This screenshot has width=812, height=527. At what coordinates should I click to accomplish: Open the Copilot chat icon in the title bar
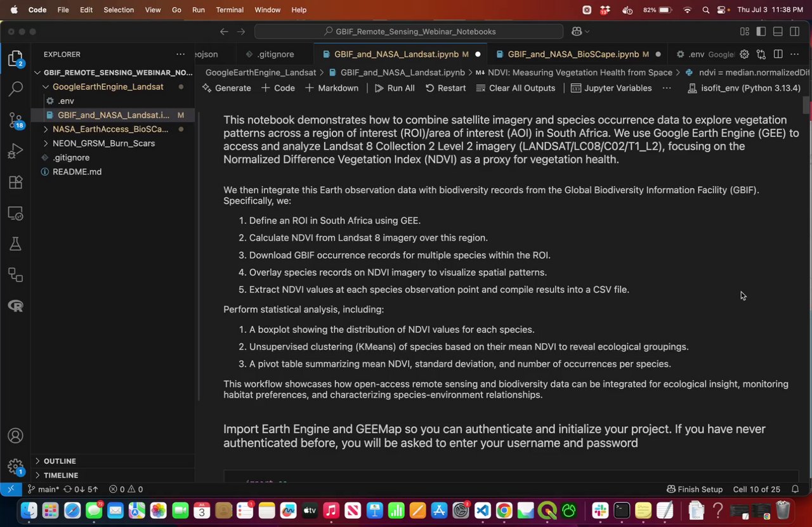coord(576,31)
